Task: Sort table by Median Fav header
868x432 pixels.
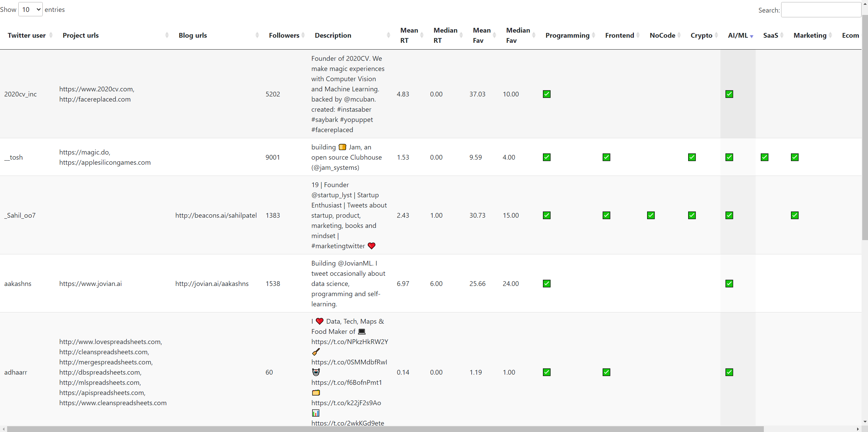Action: coord(518,35)
